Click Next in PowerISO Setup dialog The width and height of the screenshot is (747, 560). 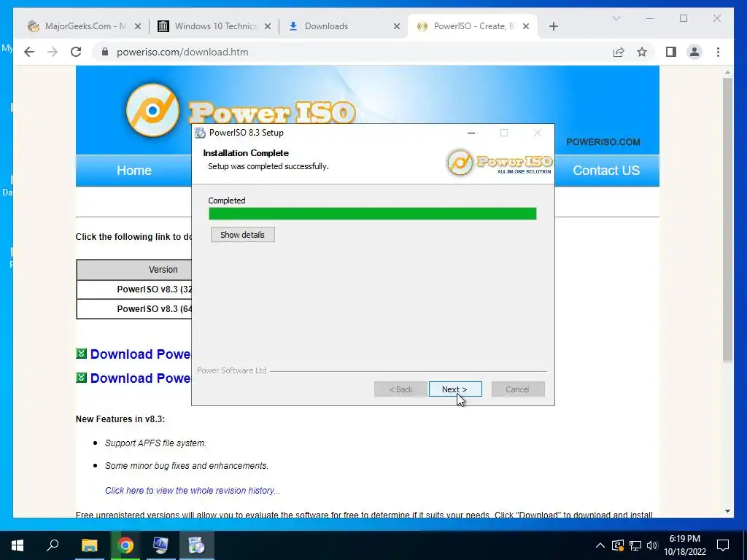(455, 389)
